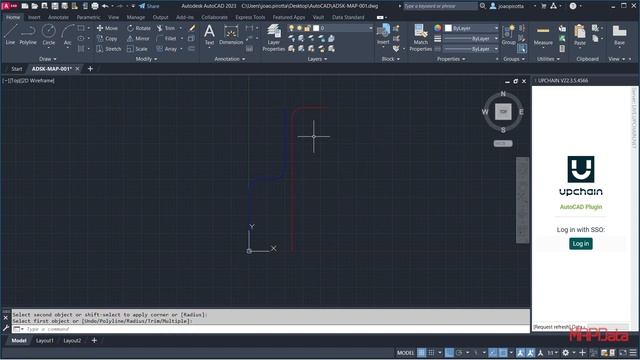
Task: Click the Plot printer icon in quick access toolbar
Action: point(95,6)
